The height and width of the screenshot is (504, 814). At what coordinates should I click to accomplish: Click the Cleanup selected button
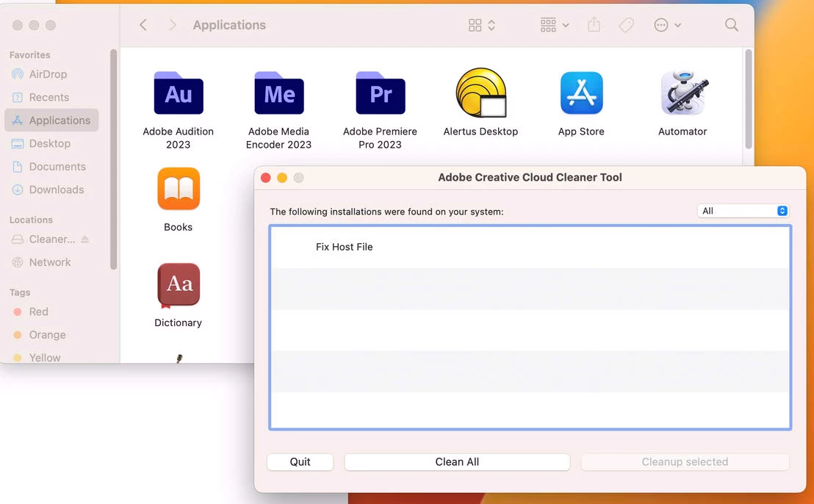tap(685, 462)
